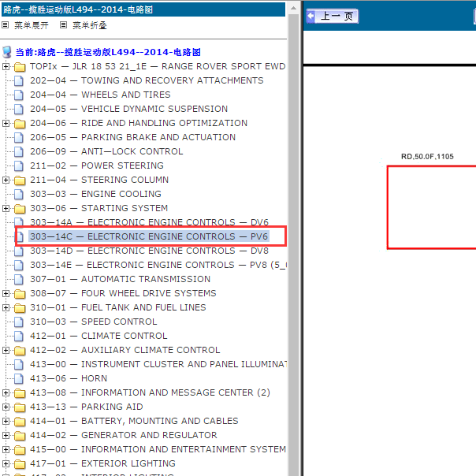Click document icon of 211-02 Power Steering

19,166
